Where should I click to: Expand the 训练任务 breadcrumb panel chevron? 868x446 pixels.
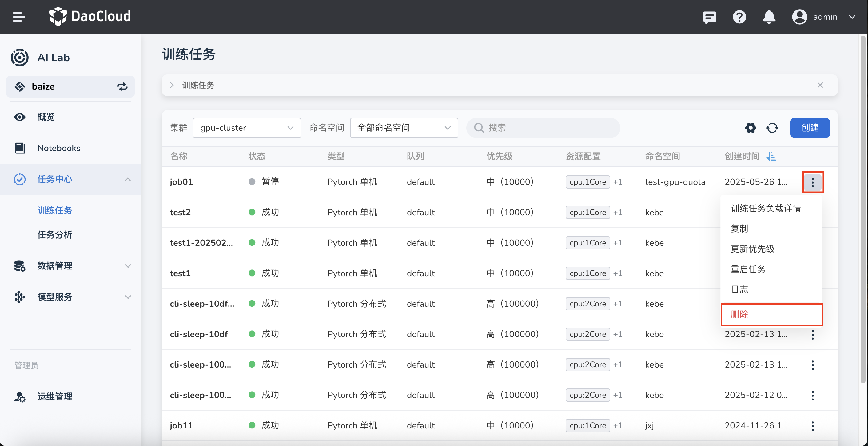(172, 85)
